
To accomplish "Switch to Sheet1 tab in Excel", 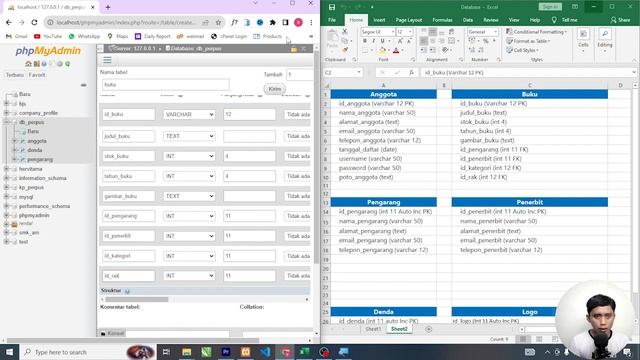I will (373, 329).
